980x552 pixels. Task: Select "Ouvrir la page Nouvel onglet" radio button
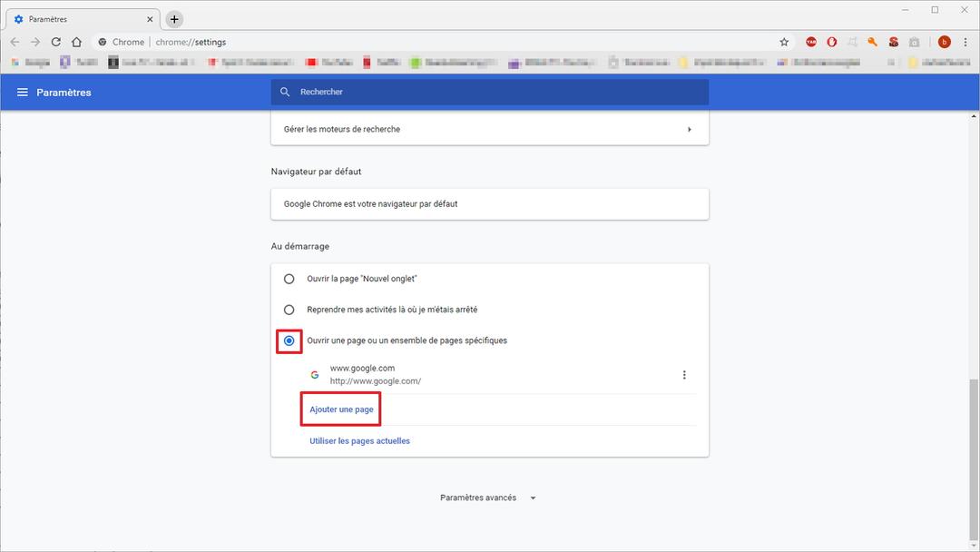point(289,279)
